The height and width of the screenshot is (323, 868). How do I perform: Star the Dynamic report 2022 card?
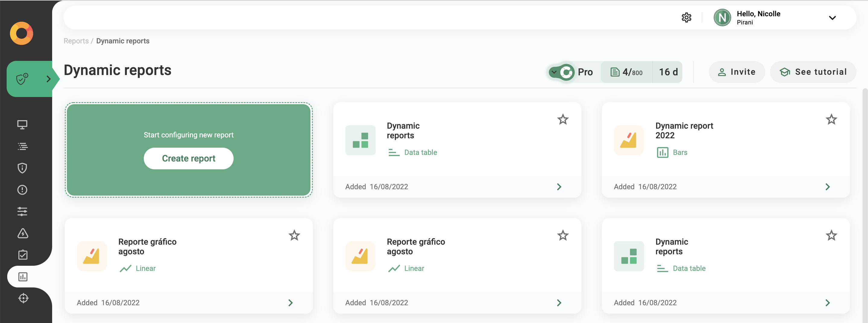point(831,119)
